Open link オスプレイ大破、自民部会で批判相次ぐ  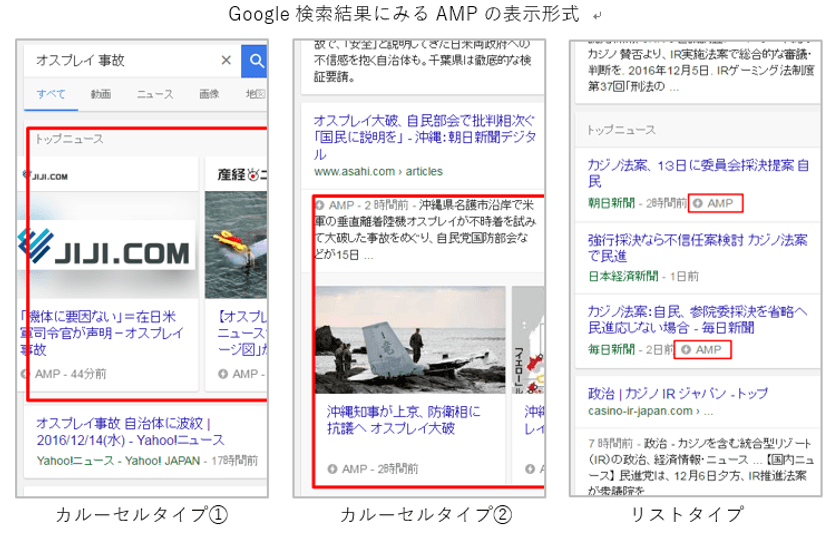pos(425,137)
